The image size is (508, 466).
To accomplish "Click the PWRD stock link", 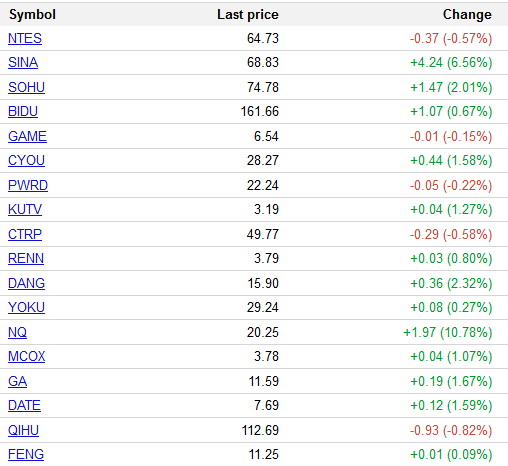I will coord(28,185).
